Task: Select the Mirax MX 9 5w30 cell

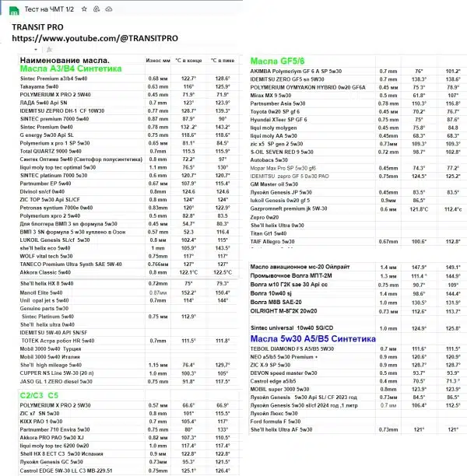Action: 271,96
